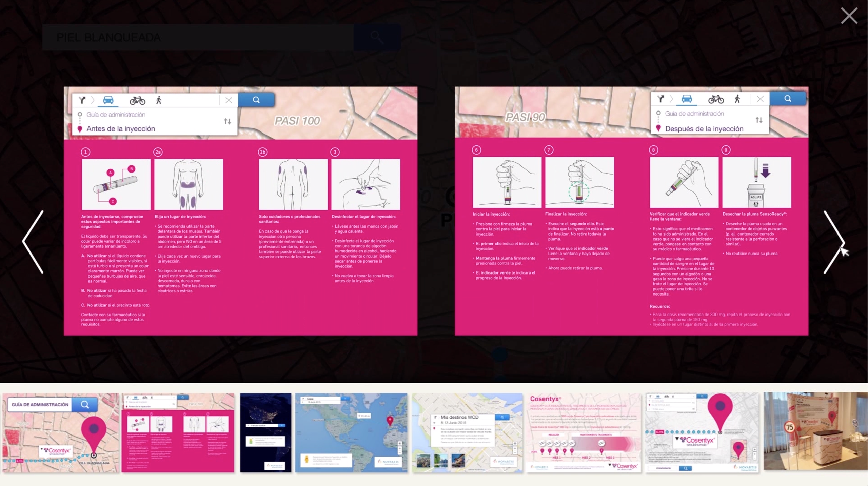Click the car icon in right slide

tap(687, 99)
